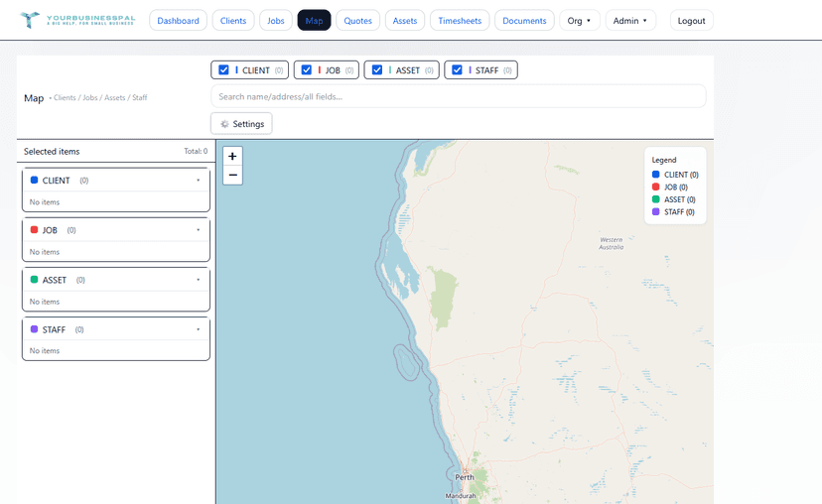
Task: Click 'No items' under the CLIENT group
Action: (45, 201)
